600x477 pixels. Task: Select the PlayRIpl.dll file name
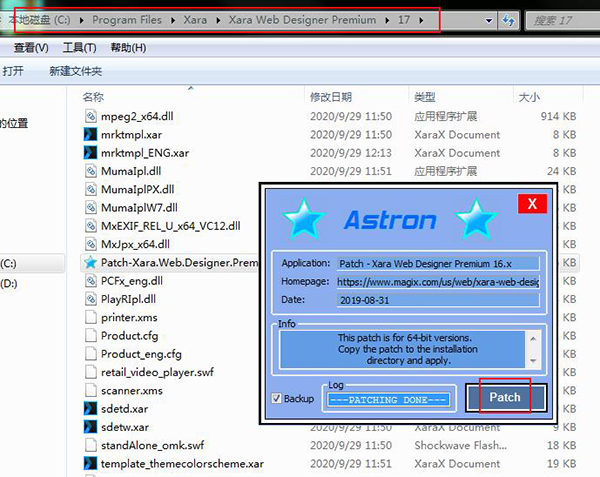pos(128,299)
